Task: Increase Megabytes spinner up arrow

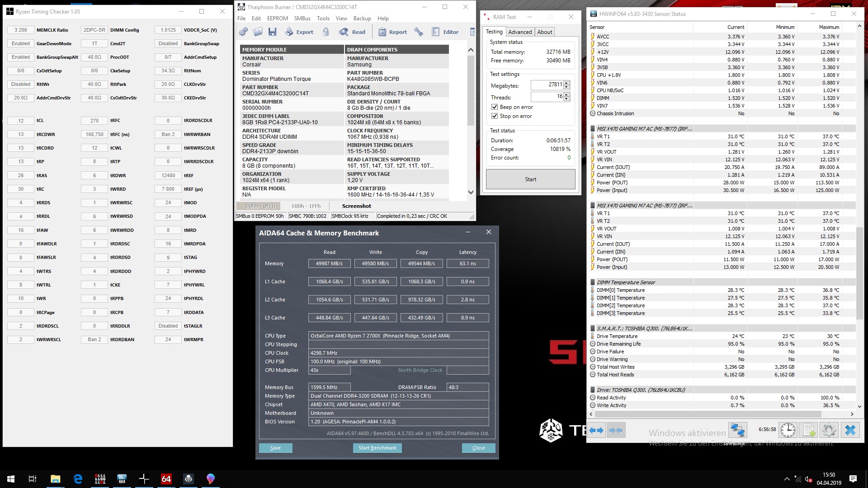Action: 566,83
